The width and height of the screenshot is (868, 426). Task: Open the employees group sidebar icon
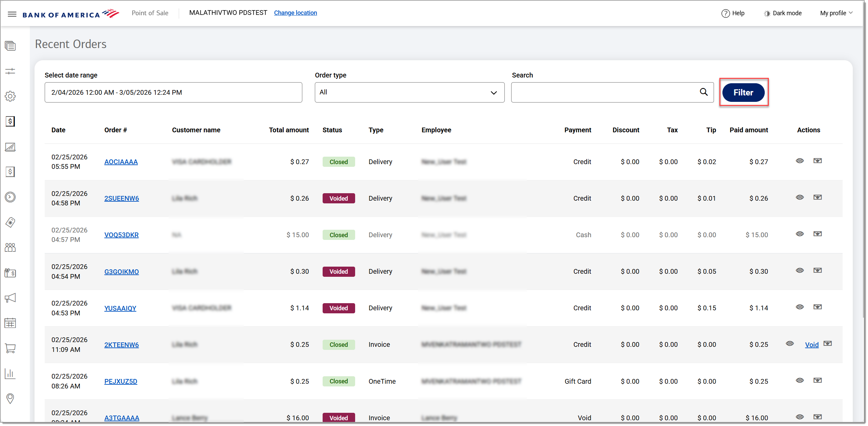10,248
